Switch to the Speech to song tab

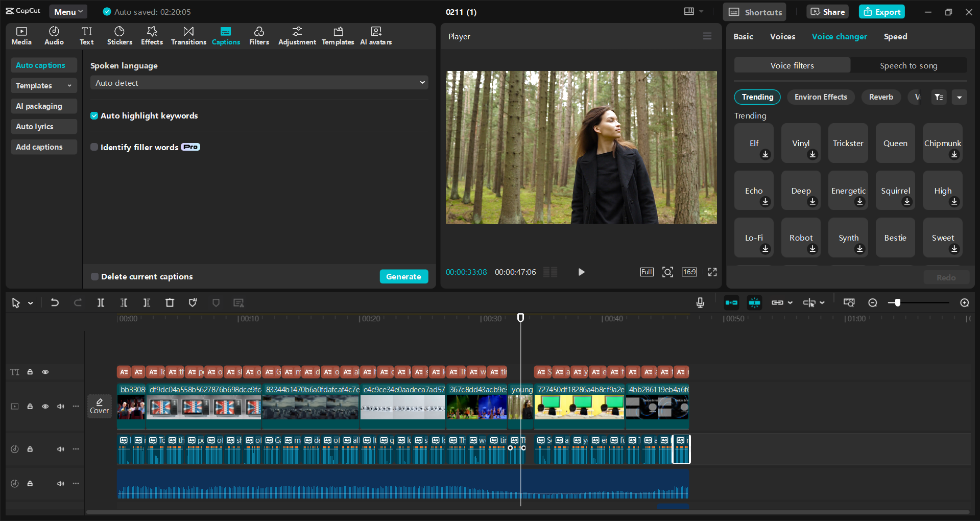909,65
